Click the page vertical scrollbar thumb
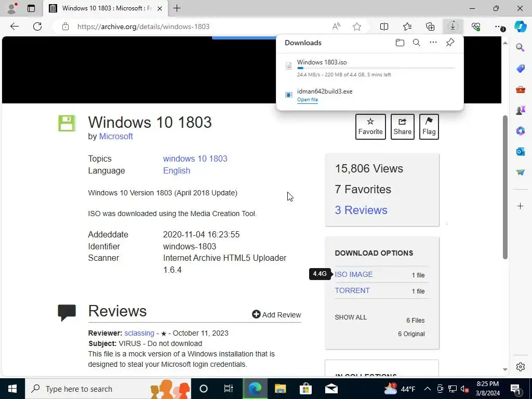532x399 pixels. [x=505, y=187]
